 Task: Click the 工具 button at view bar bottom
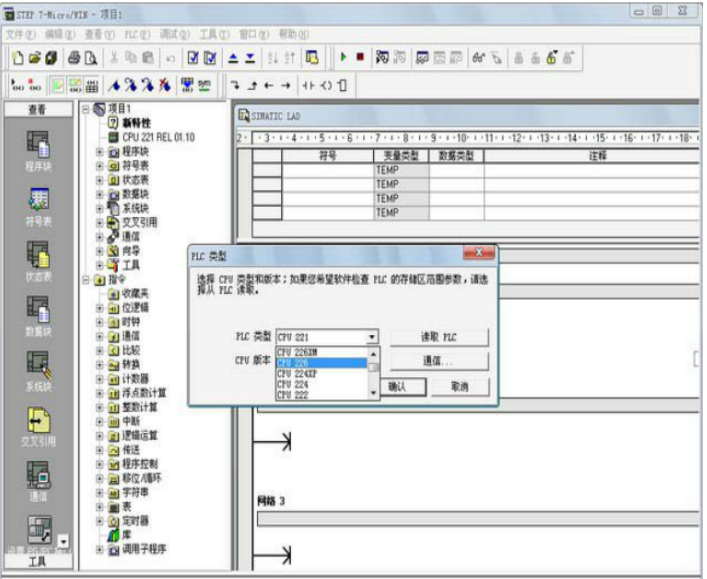point(38,561)
